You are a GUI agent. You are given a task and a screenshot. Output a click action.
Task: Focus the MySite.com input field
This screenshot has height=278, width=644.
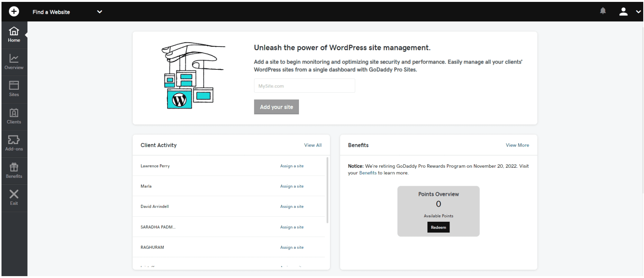(x=304, y=86)
